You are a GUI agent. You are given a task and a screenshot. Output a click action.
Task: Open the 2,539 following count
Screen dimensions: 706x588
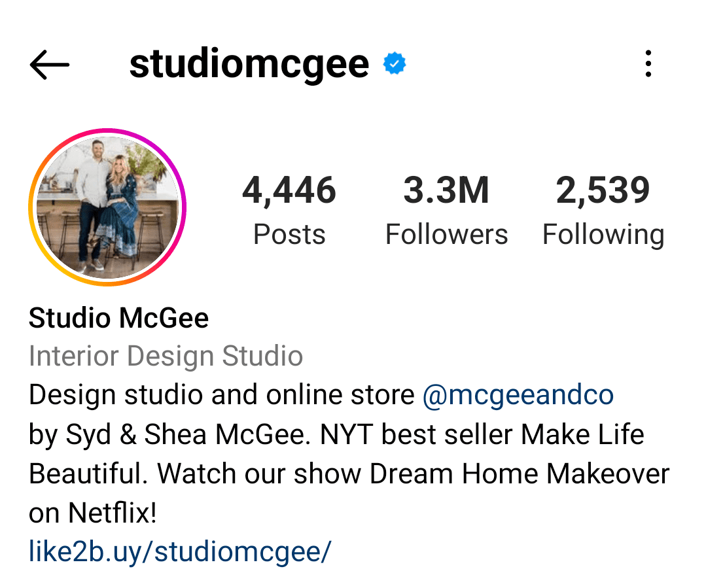coord(603,190)
